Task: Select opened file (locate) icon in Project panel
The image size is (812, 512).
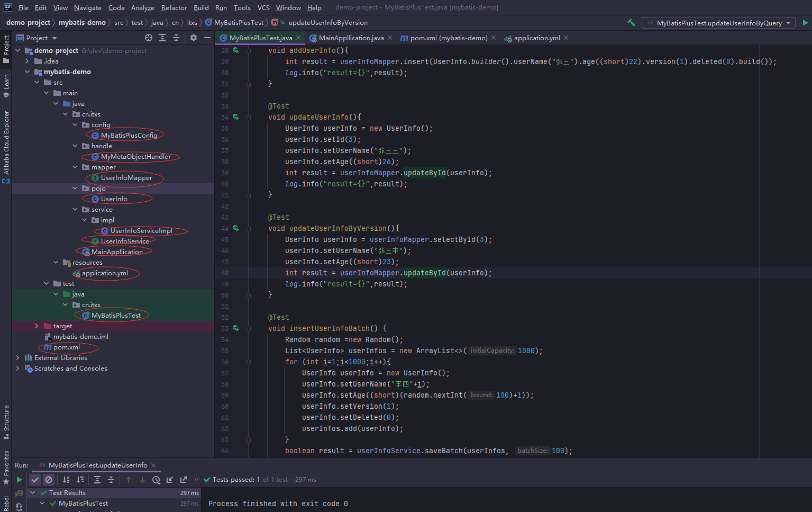Action: point(149,38)
